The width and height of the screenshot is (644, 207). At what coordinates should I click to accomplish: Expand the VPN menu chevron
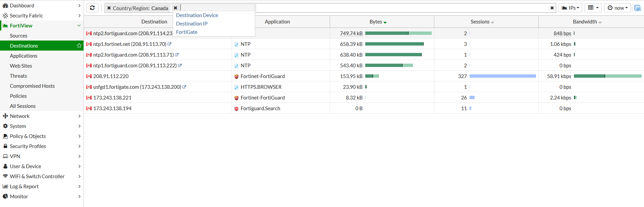79,156
